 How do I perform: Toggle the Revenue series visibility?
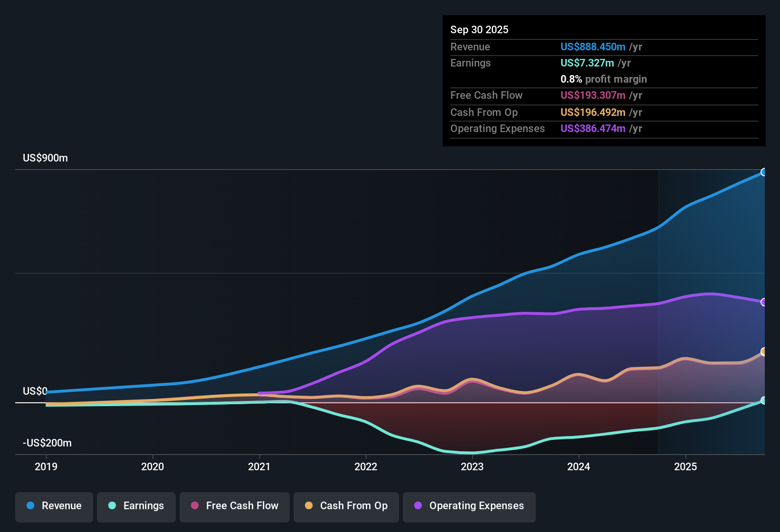(x=54, y=506)
